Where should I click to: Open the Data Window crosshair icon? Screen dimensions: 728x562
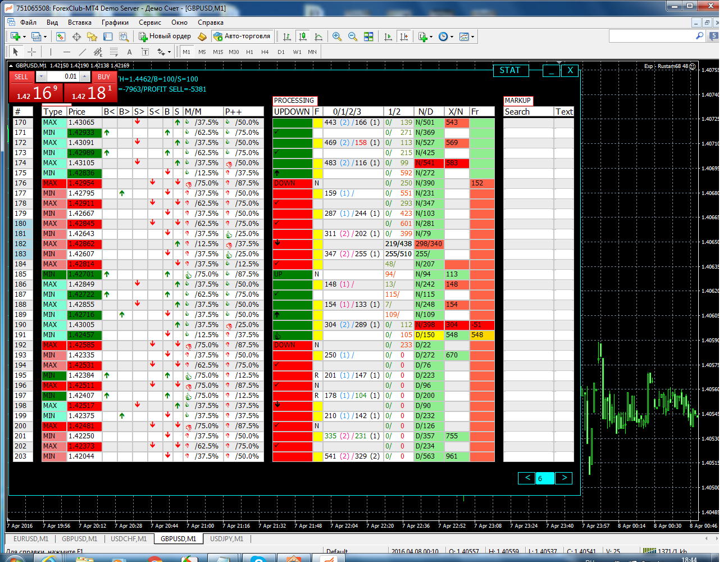tap(76, 37)
